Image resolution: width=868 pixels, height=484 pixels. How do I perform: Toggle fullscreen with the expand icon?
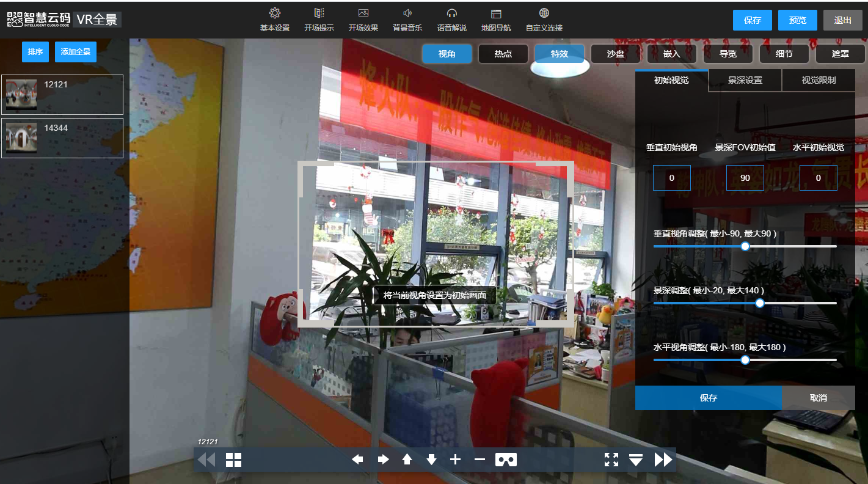pyautogui.click(x=611, y=460)
